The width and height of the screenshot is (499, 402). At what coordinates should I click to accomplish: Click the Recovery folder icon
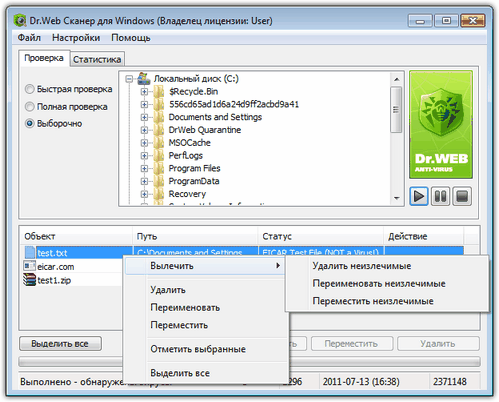click(159, 194)
